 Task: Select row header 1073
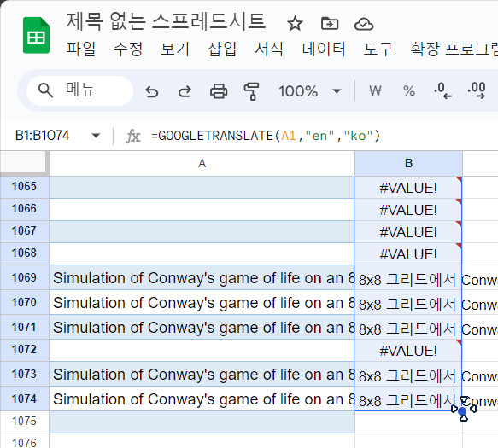tap(24, 374)
